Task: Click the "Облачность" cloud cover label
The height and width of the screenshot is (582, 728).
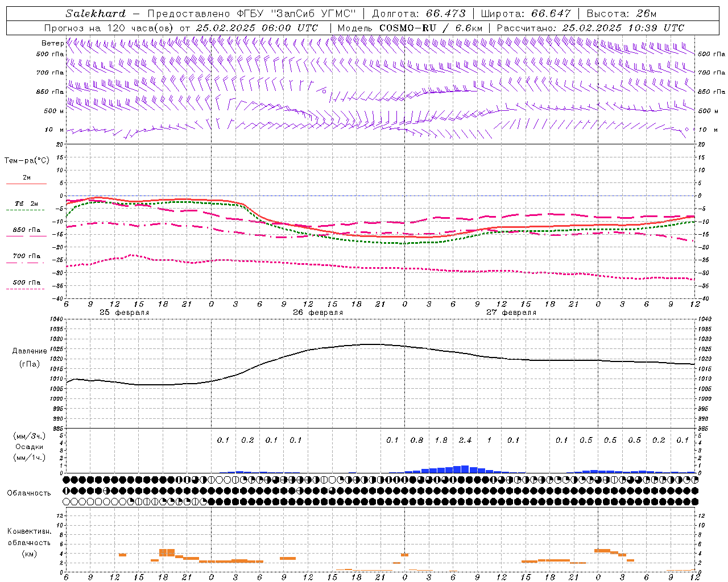Action: click(29, 493)
